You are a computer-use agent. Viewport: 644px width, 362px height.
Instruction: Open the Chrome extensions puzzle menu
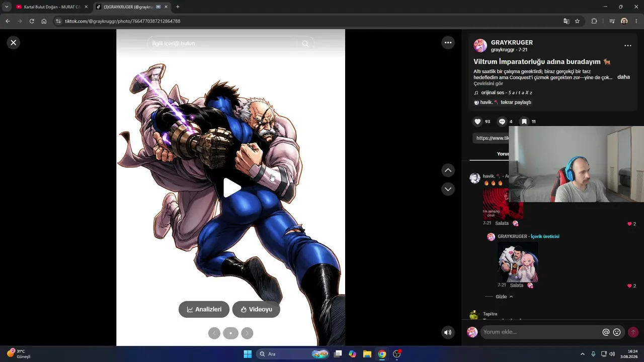594,21
